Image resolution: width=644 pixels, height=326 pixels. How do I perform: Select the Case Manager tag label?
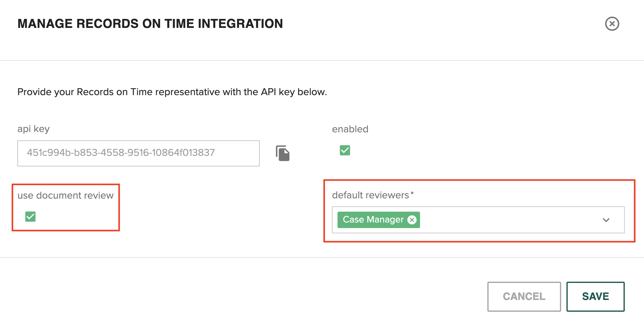(373, 220)
